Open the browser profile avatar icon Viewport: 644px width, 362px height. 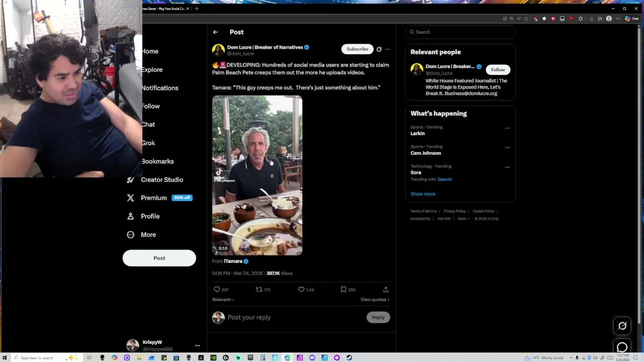[609, 19]
